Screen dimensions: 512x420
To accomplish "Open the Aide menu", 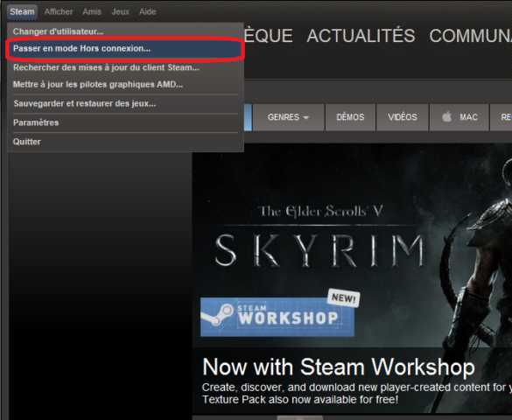I will [148, 11].
